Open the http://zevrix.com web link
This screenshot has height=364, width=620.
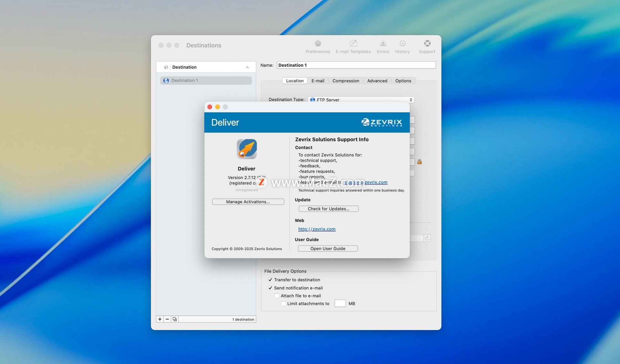click(316, 229)
